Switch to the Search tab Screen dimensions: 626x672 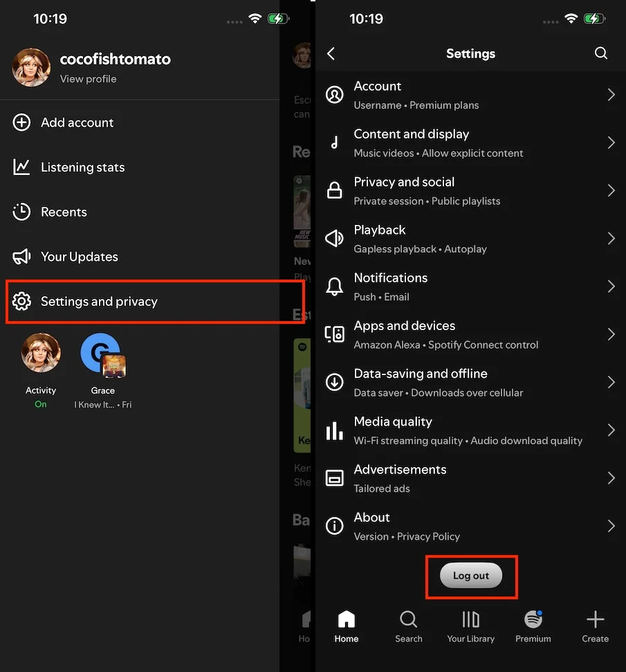pyautogui.click(x=408, y=626)
